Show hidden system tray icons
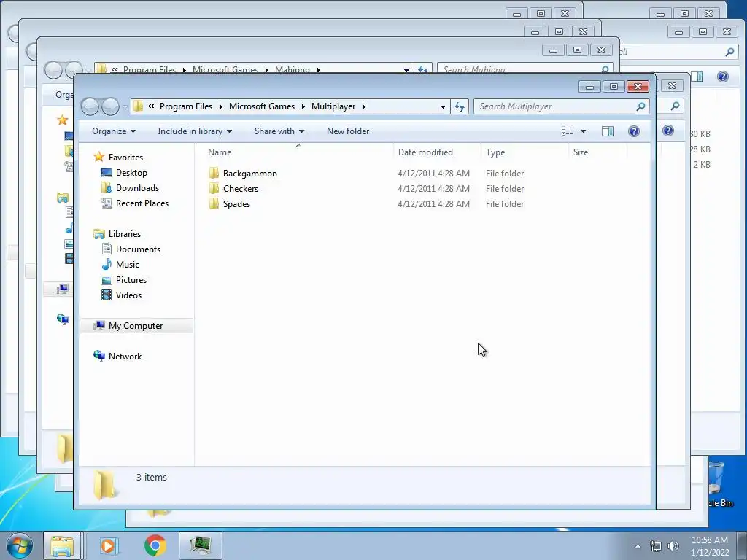This screenshot has height=560, width=747. click(x=638, y=546)
